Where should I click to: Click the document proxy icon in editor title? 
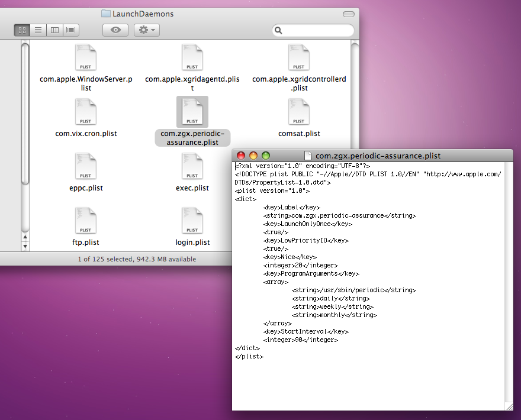(x=308, y=156)
